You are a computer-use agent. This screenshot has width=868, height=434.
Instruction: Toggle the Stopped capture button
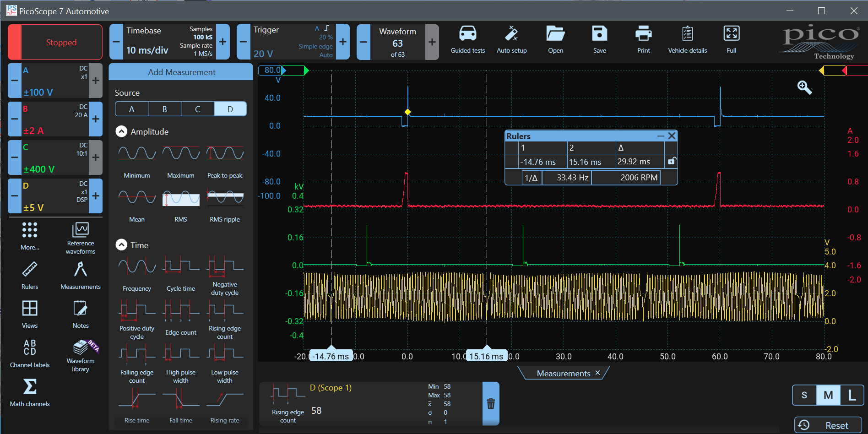(55, 42)
